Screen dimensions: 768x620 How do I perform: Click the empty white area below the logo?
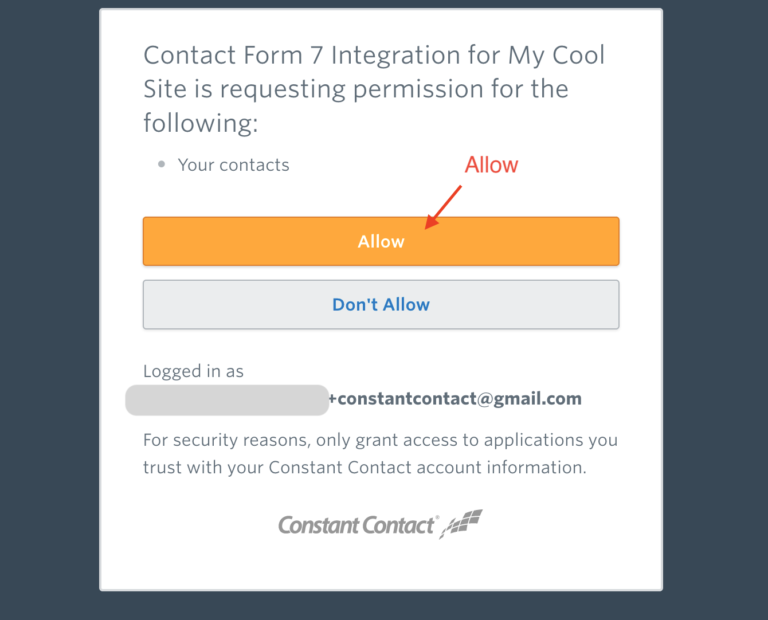(x=381, y=566)
